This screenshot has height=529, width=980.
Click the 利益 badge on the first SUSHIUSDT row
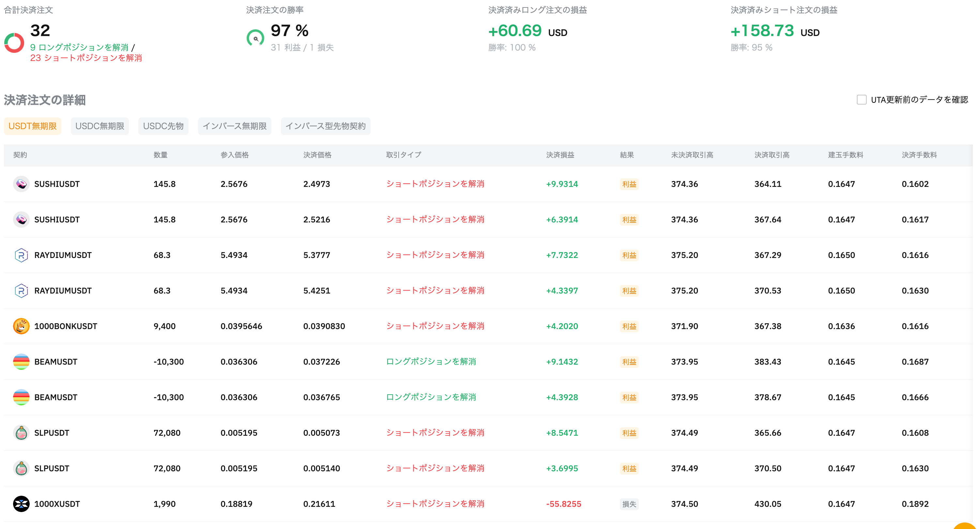point(629,184)
